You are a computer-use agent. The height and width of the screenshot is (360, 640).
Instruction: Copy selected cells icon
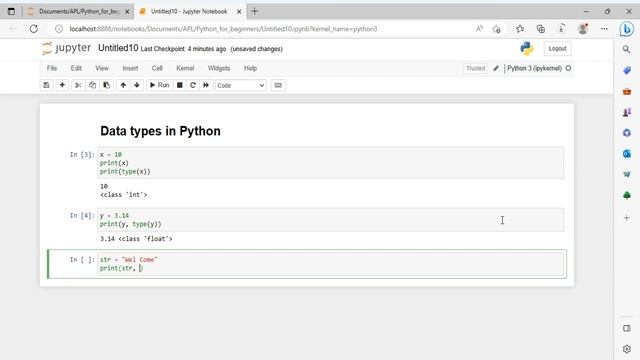pos(92,85)
